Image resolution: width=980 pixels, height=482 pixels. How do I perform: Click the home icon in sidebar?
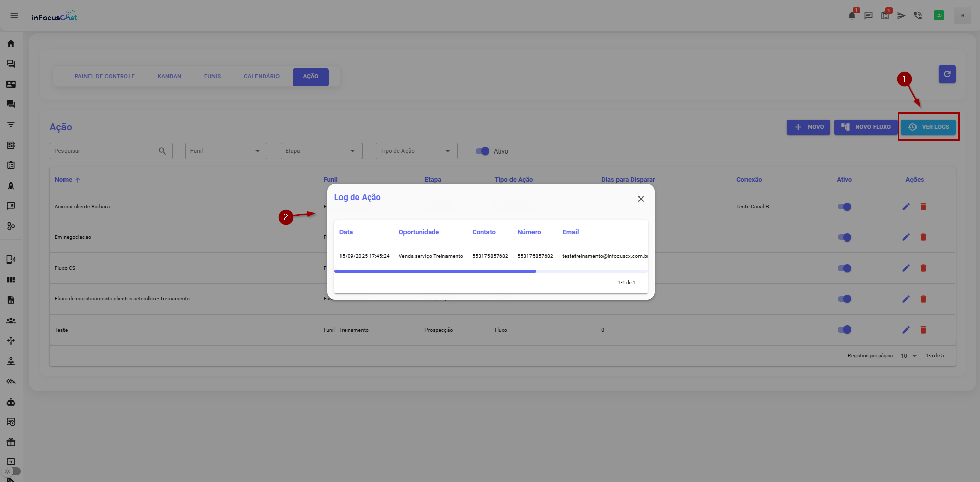(x=11, y=43)
